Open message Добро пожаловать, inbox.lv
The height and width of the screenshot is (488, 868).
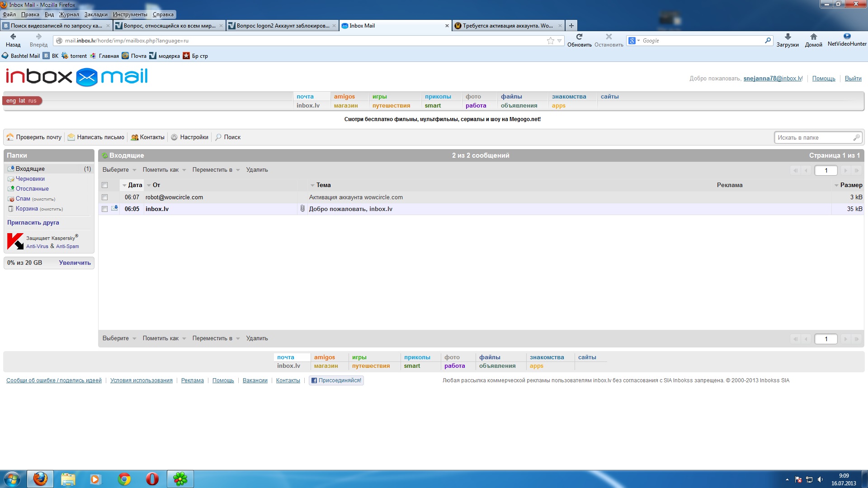(350, 209)
